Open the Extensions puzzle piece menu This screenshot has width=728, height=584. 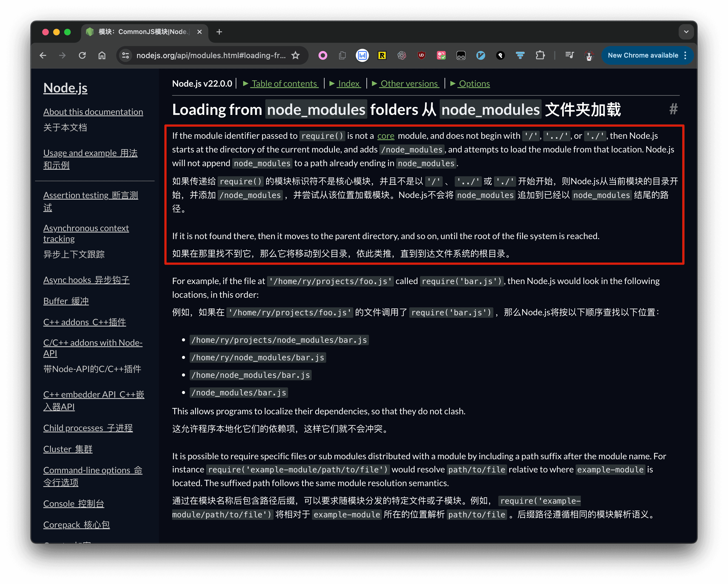540,55
